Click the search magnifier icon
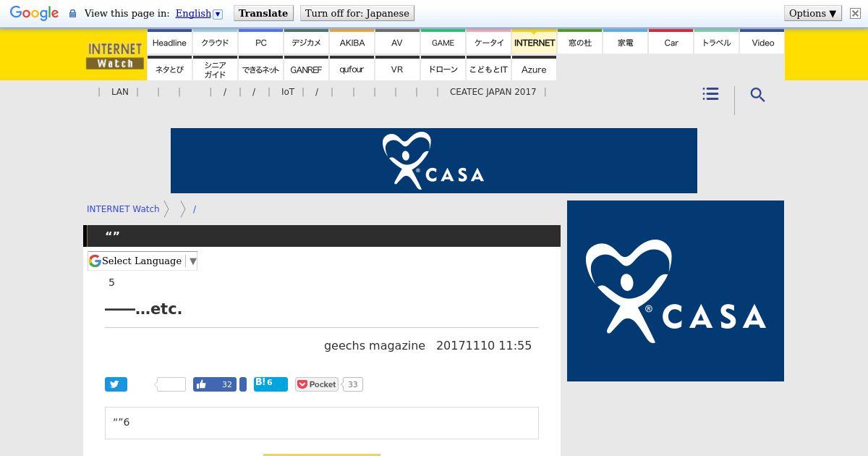 757,95
